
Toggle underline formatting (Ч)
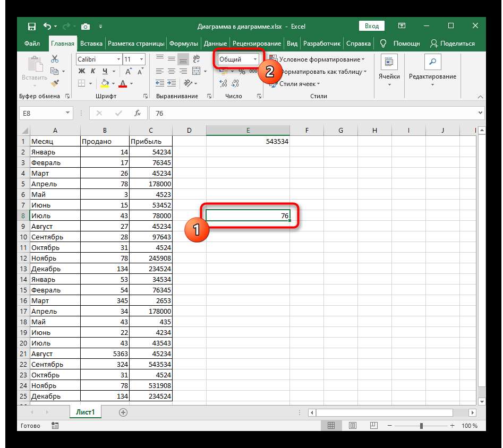click(105, 71)
